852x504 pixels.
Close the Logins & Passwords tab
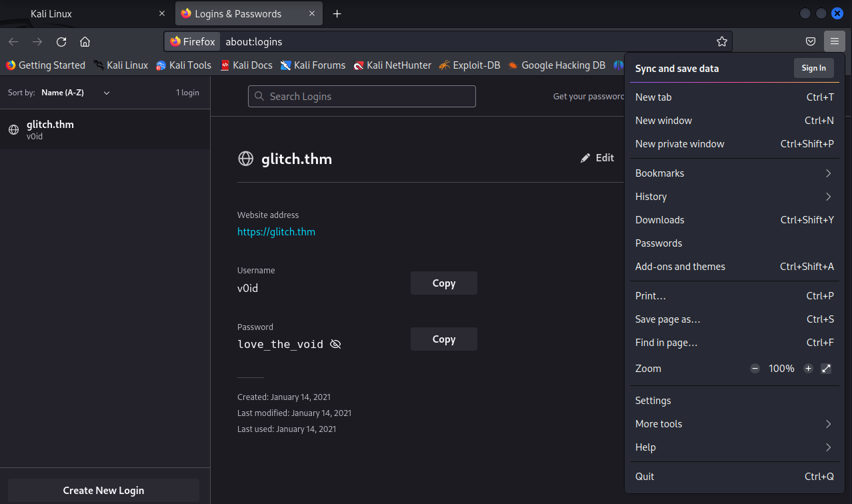pyautogui.click(x=312, y=13)
